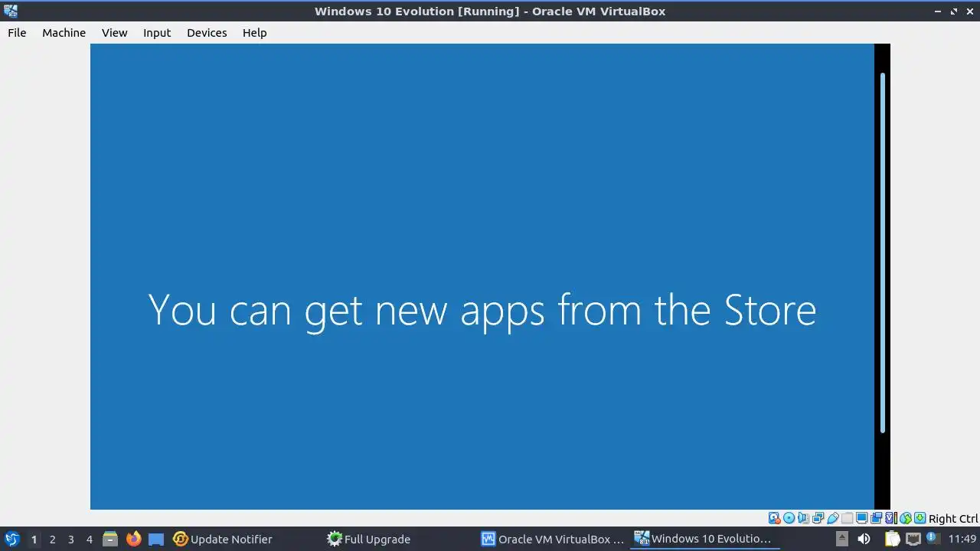Click the Right Ctrl host key label

click(x=953, y=519)
